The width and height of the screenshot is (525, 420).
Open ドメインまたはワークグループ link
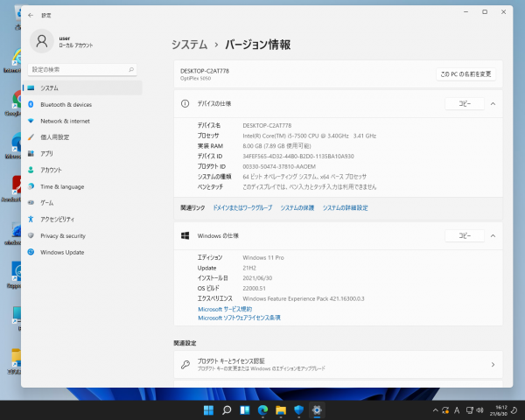click(x=242, y=208)
